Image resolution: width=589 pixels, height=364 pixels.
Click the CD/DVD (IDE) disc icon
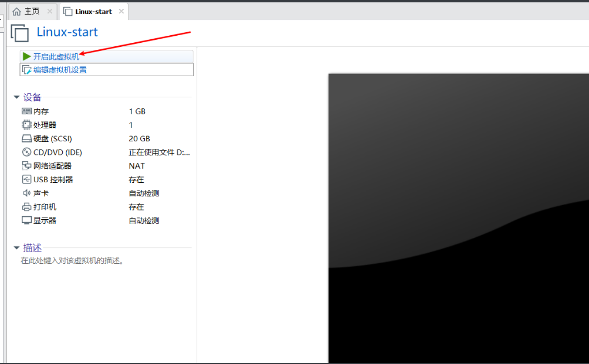(26, 152)
